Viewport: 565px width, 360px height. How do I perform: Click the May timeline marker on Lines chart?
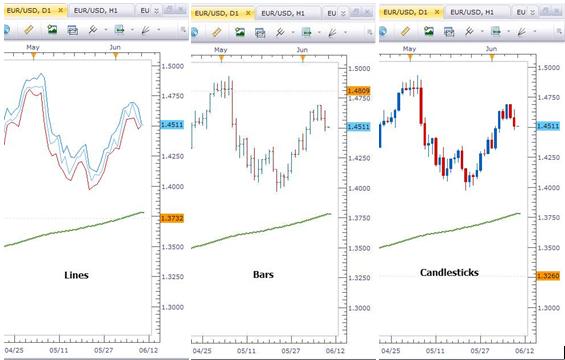tap(34, 56)
